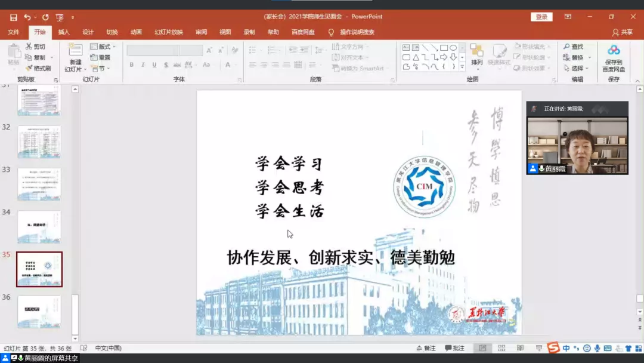
Task: Click the Redo icon in the title bar
Action: click(x=45, y=17)
